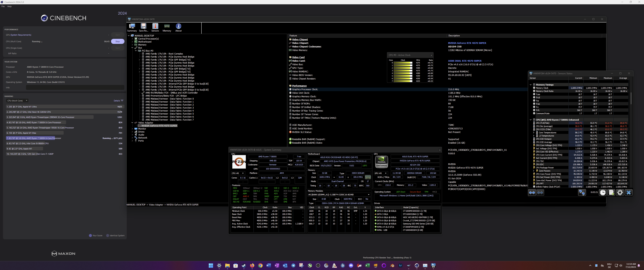Click the remote monitoring network computers icon
Viewport: 644px width, 270px height.
(x=582, y=192)
